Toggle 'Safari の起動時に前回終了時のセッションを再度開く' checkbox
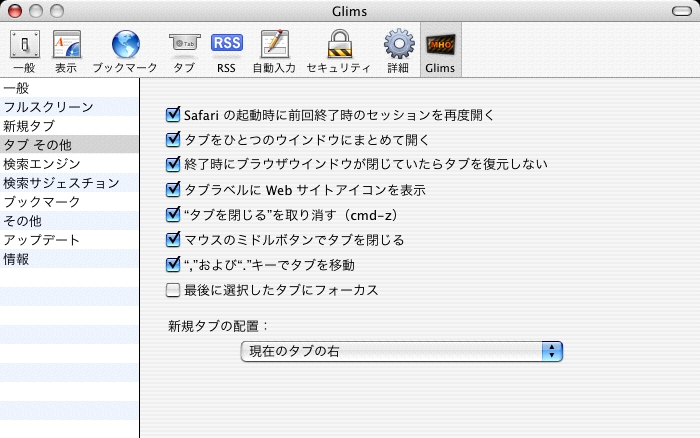The width and height of the screenshot is (700, 438). click(173, 115)
